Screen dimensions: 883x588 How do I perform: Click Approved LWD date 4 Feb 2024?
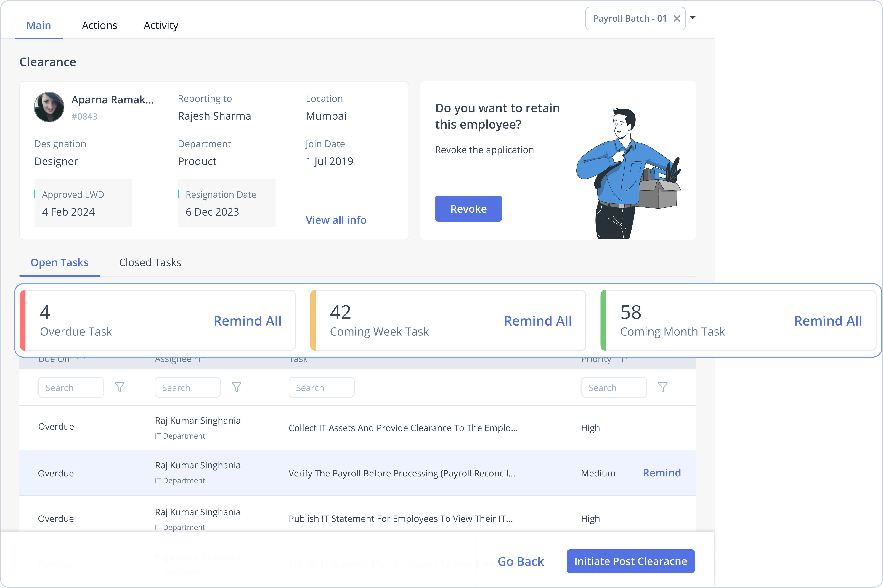68,212
